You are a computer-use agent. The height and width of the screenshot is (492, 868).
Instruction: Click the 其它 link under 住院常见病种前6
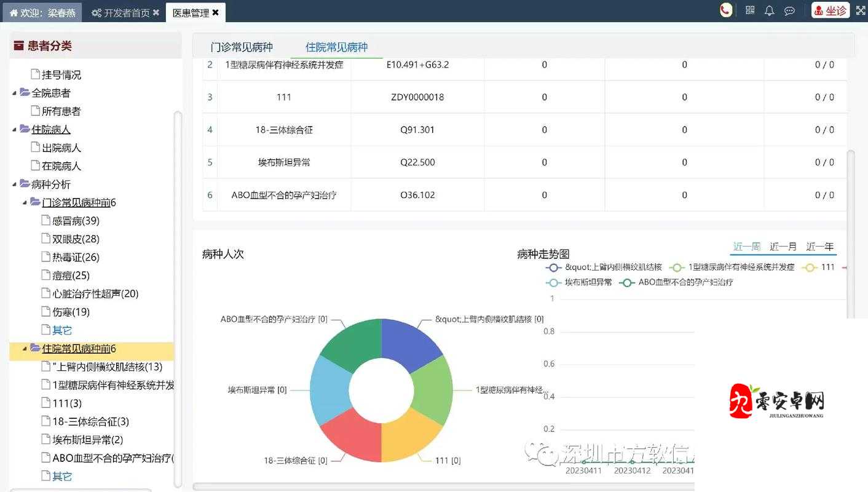pyautogui.click(x=62, y=477)
